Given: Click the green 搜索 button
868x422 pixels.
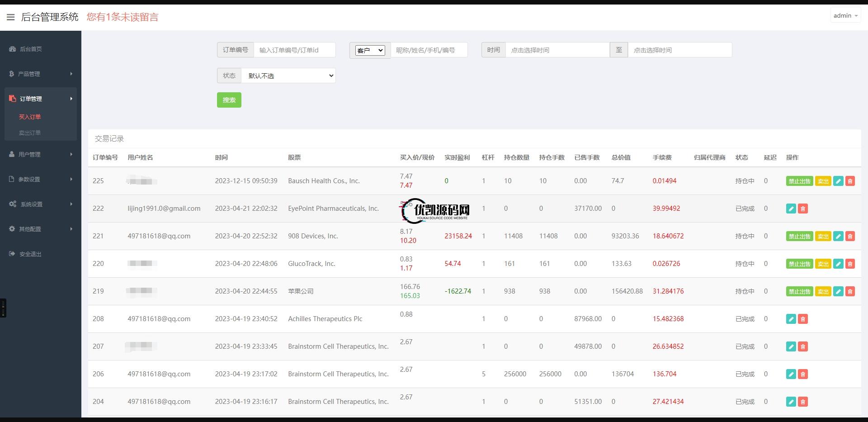Looking at the screenshot, I should (229, 100).
